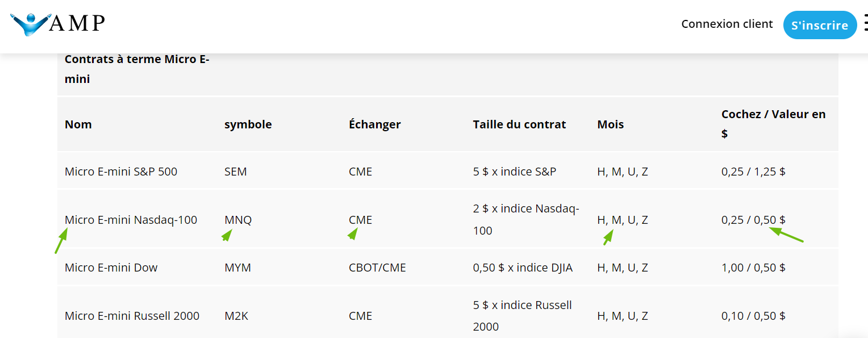Click the Mois column header
Viewport: 868px width, 338px height.
point(610,124)
